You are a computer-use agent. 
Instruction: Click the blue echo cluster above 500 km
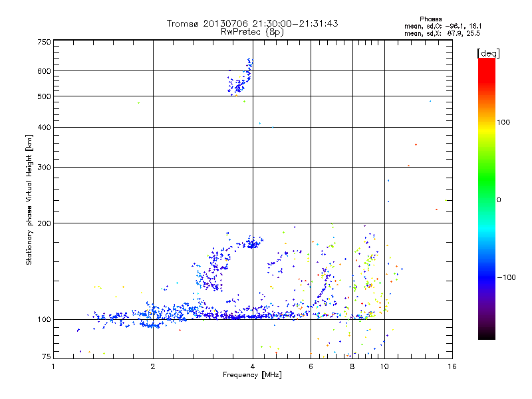click(240, 78)
